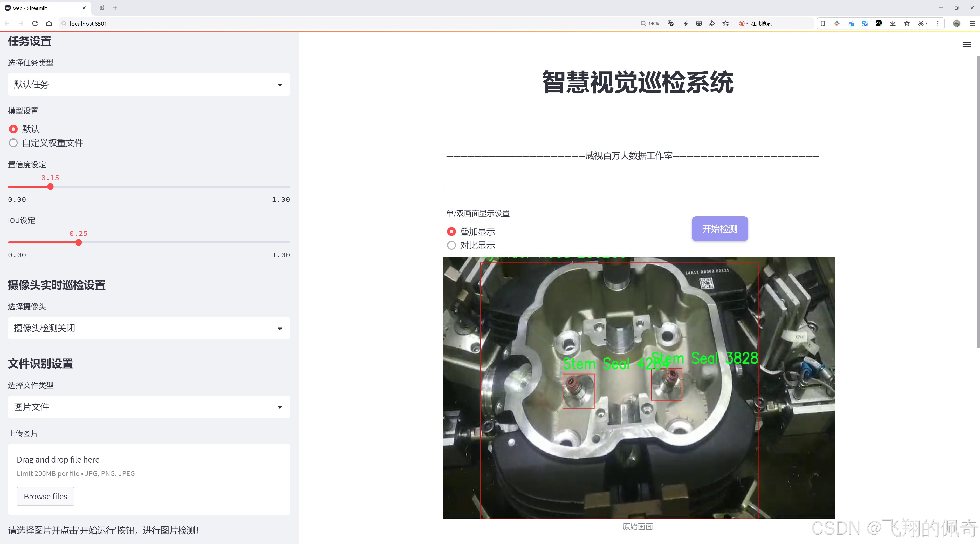Open a new browser tab
The height and width of the screenshot is (544, 980).
pyautogui.click(x=115, y=8)
